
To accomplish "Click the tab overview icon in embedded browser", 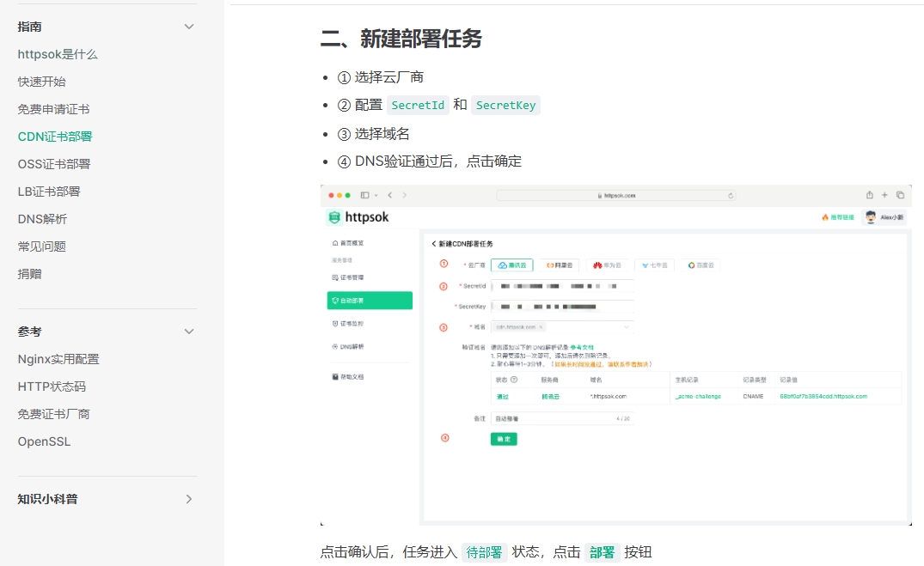I will [x=900, y=195].
